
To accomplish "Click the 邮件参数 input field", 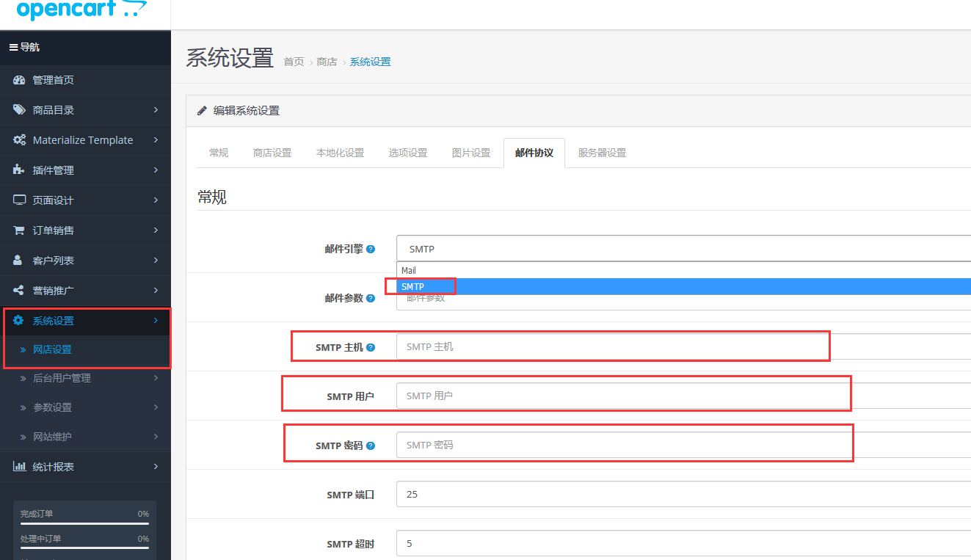I will pyautogui.click(x=683, y=302).
